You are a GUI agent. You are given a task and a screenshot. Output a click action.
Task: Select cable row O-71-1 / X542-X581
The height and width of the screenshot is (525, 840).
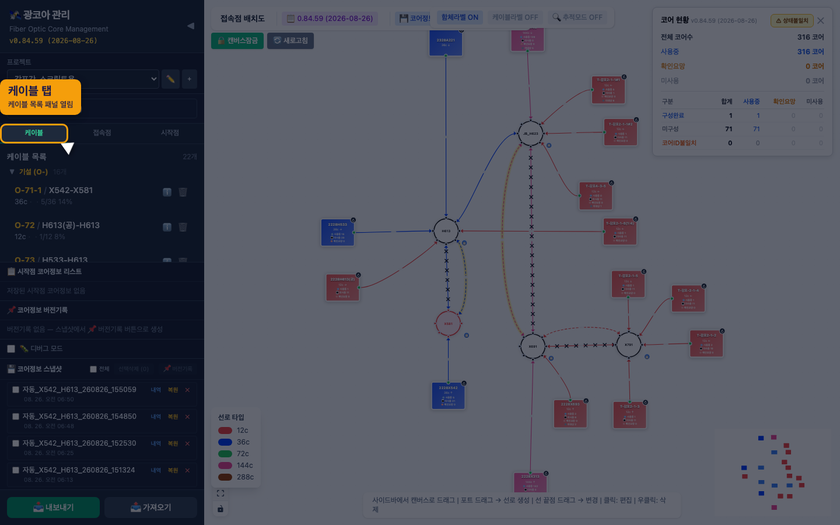pos(102,196)
